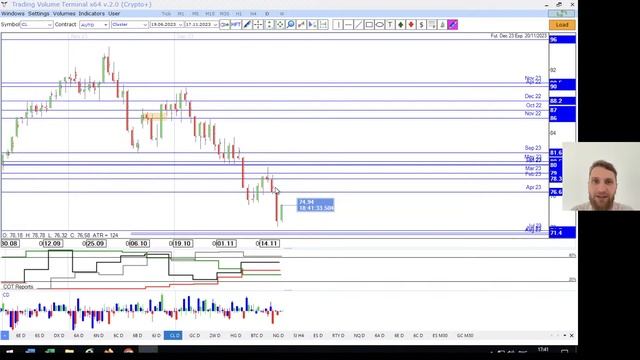Switch timeframe to H1
This screenshot has height=360, width=640.
(239, 14)
